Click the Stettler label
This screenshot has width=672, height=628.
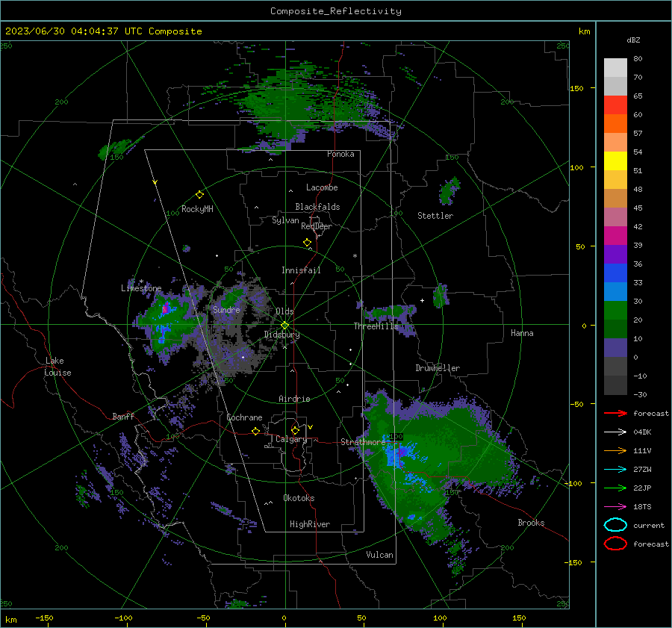pyautogui.click(x=435, y=216)
